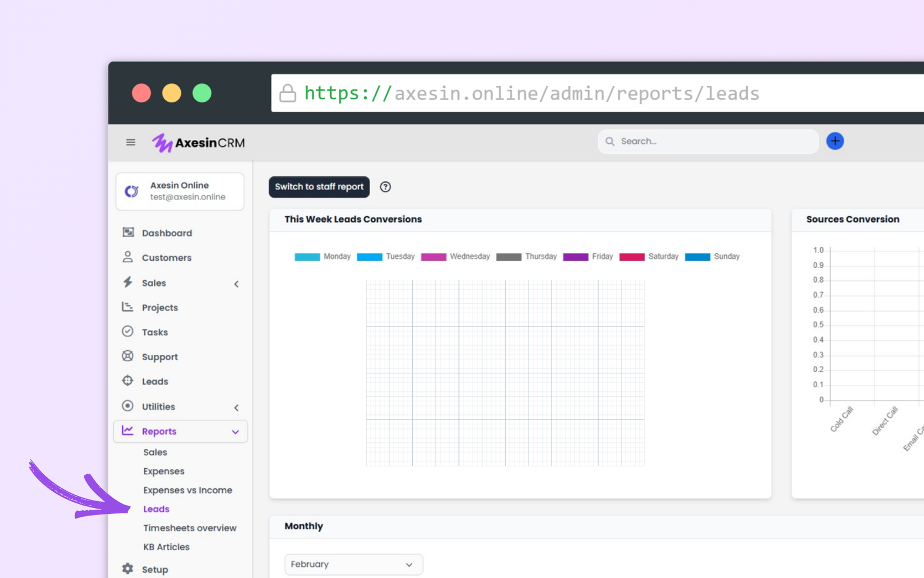924x578 pixels.
Task: Click the Customers person icon
Action: click(x=128, y=257)
